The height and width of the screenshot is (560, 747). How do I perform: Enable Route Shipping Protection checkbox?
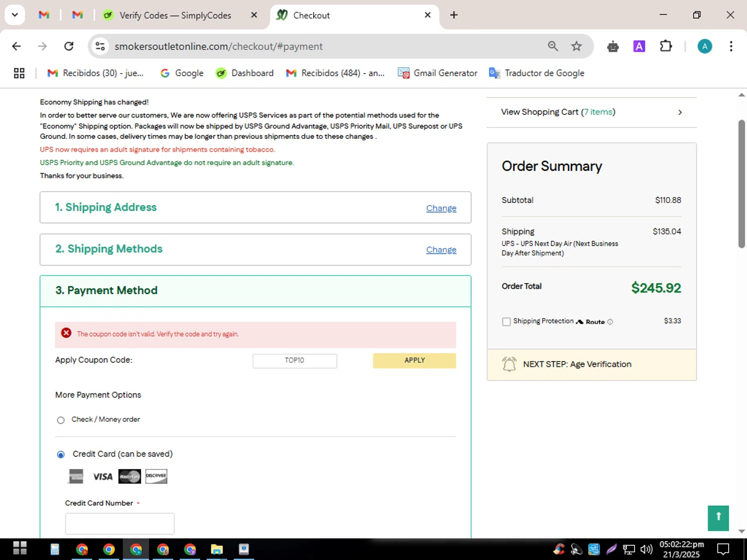click(x=506, y=322)
